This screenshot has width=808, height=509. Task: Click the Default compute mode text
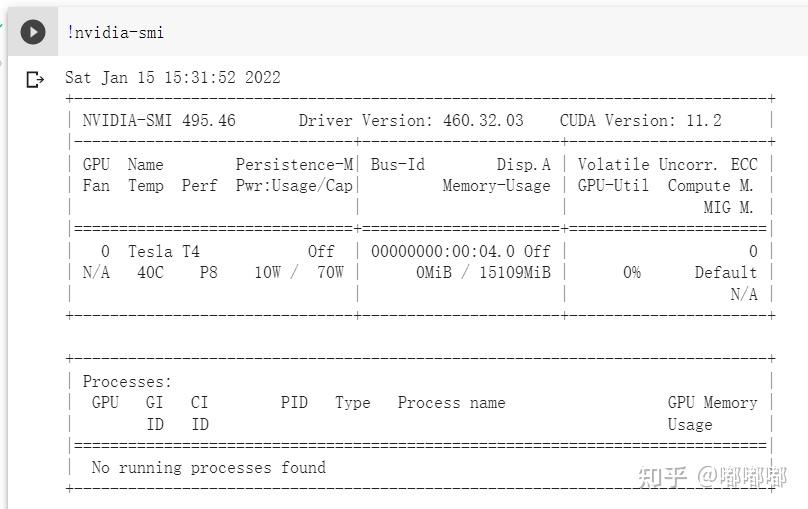point(725,272)
